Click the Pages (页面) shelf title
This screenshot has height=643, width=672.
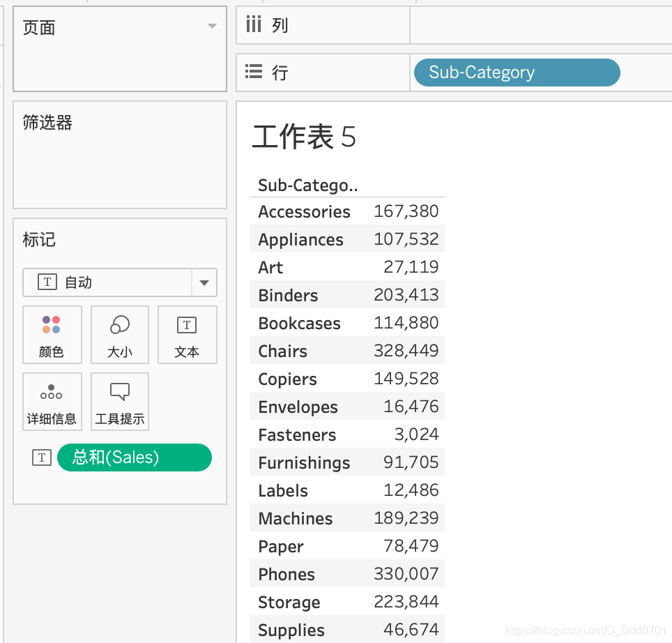pos(39,28)
